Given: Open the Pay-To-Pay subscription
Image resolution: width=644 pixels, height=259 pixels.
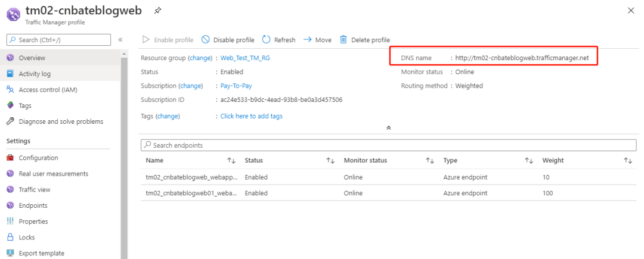Looking at the screenshot, I should [x=236, y=86].
